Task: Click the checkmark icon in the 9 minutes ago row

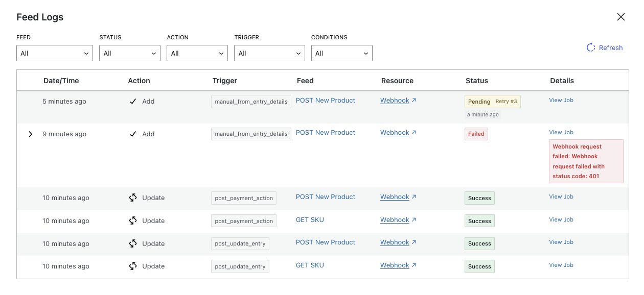Action: 133,134
